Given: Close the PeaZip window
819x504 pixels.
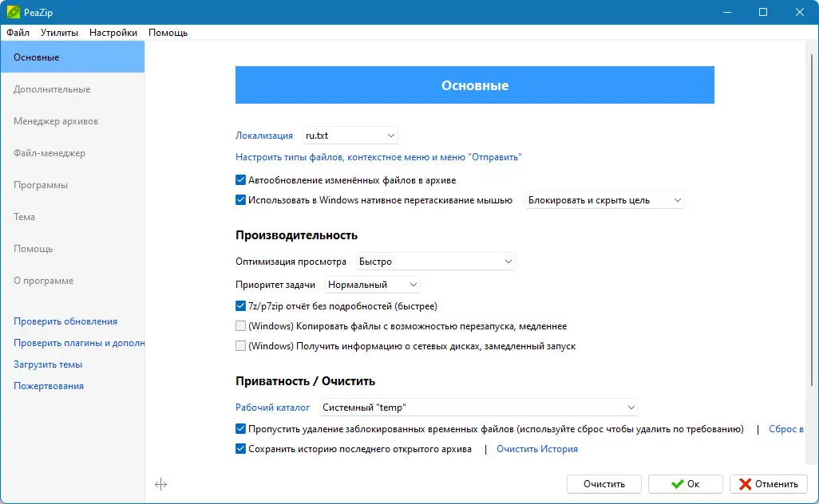Looking at the screenshot, I should 800,12.
